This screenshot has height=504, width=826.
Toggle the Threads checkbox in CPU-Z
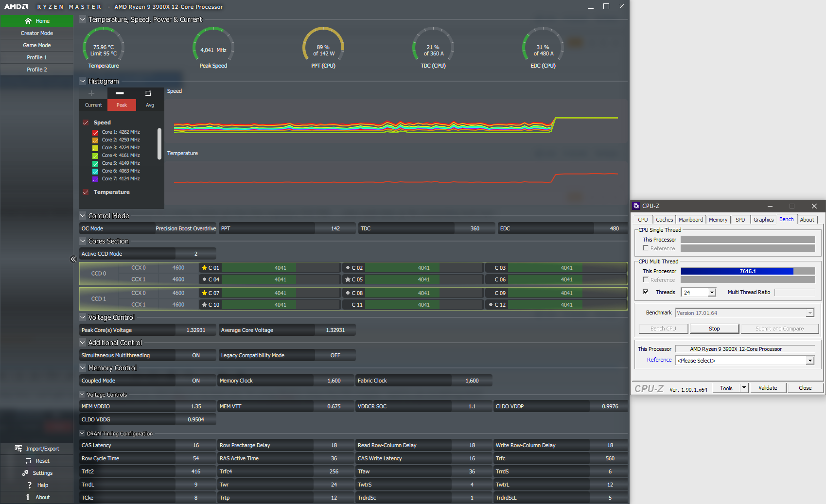click(x=646, y=292)
